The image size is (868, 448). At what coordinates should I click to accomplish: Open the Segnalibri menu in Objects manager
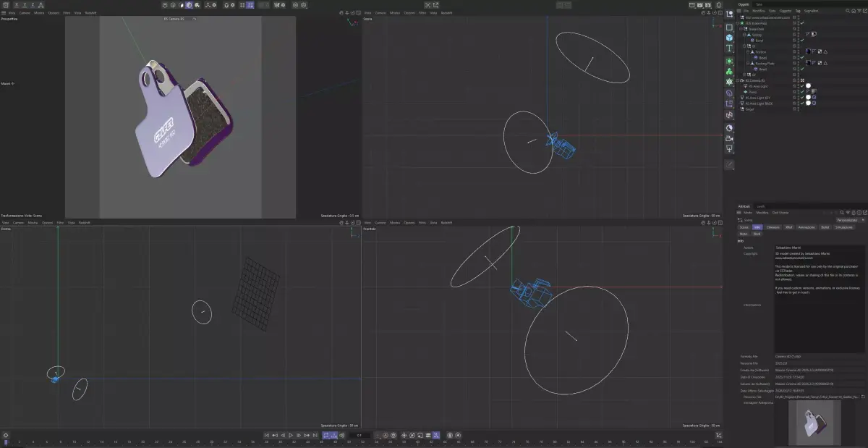[x=811, y=11]
